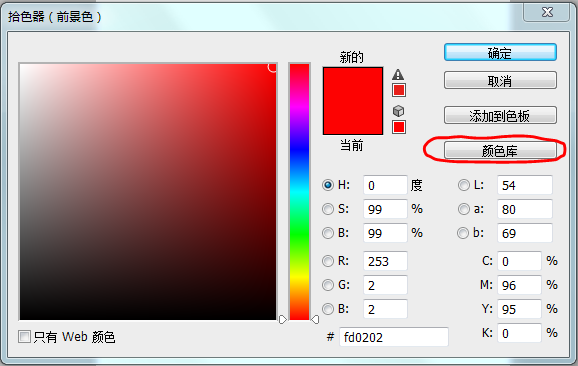Click the hex color field showing fd0202
Image resolution: width=578 pixels, height=366 pixels.
[393, 337]
